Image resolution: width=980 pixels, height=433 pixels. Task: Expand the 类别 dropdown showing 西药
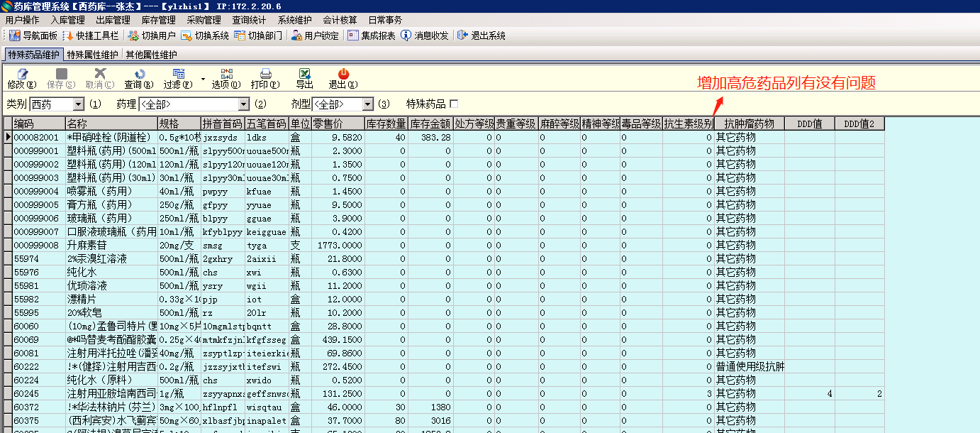click(x=79, y=104)
